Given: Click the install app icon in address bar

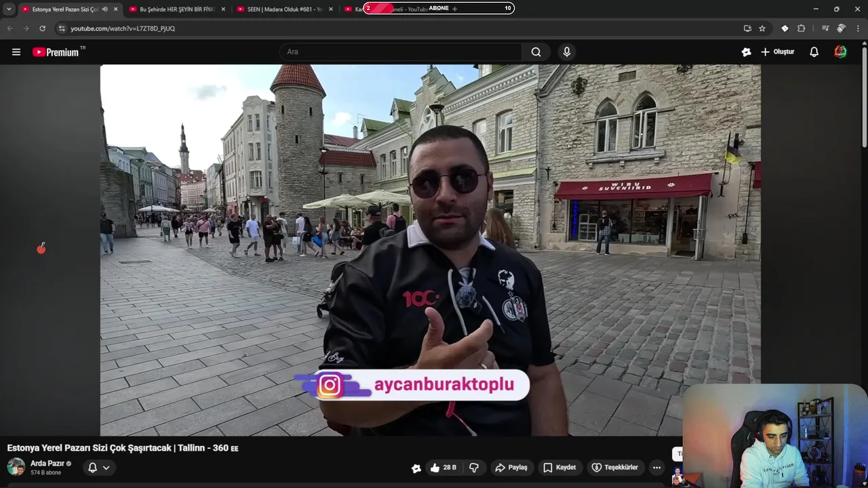Looking at the screenshot, I should [747, 28].
